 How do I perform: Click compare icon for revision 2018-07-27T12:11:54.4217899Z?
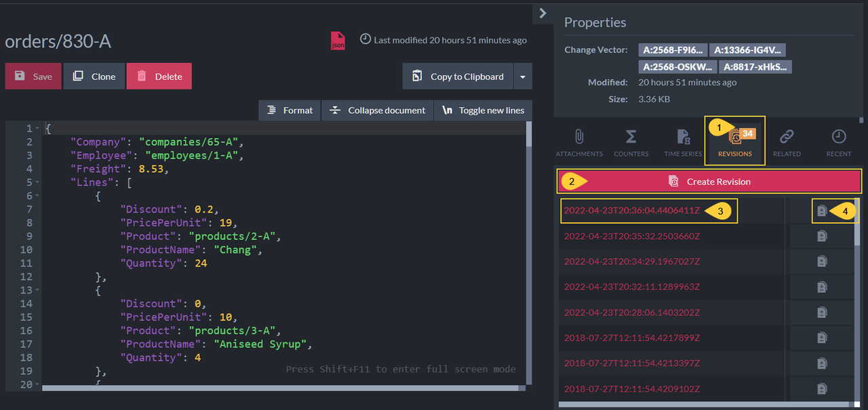click(822, 337)
